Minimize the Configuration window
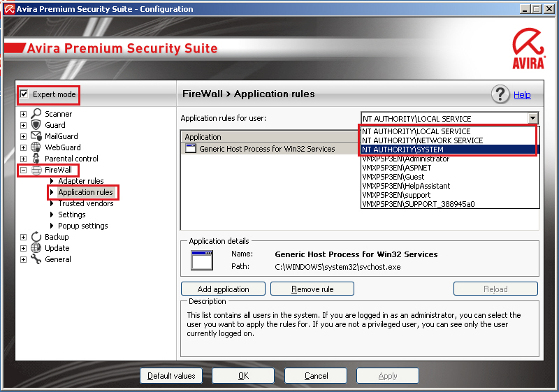This screenshot has height=392, width=559. pyautogui.click(x=525, y=9)
